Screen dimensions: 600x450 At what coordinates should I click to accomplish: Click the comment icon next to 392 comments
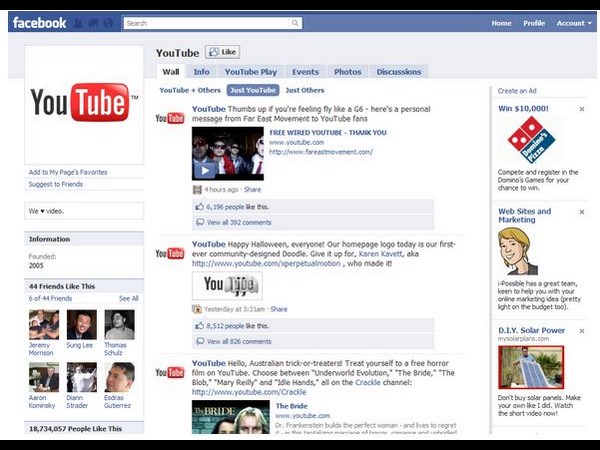point(199,222)
